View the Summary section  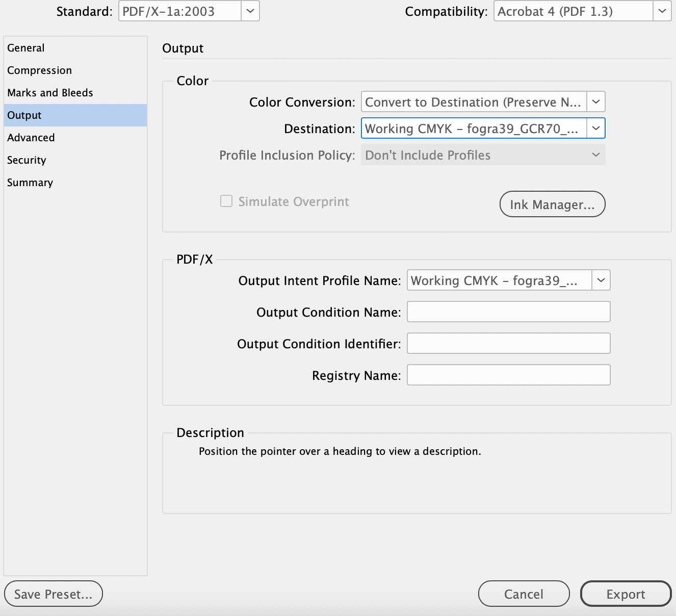(30, 183)
